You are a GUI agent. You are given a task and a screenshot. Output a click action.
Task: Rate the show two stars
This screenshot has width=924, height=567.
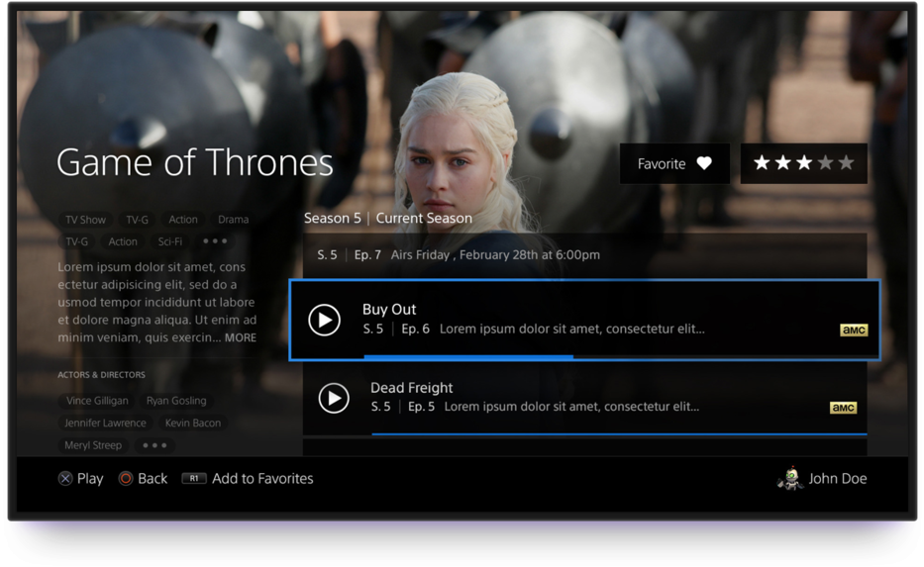[782, 162]
